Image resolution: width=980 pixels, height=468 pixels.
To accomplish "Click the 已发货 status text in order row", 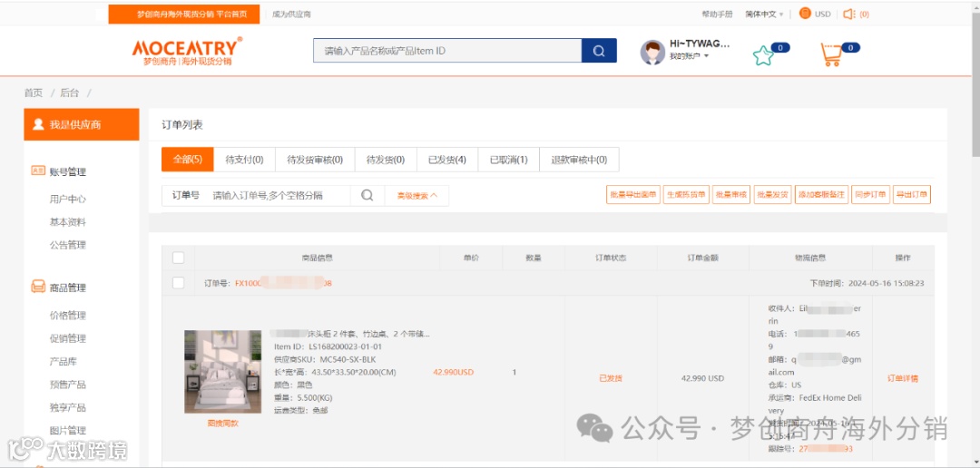I will tap(611, 378).
